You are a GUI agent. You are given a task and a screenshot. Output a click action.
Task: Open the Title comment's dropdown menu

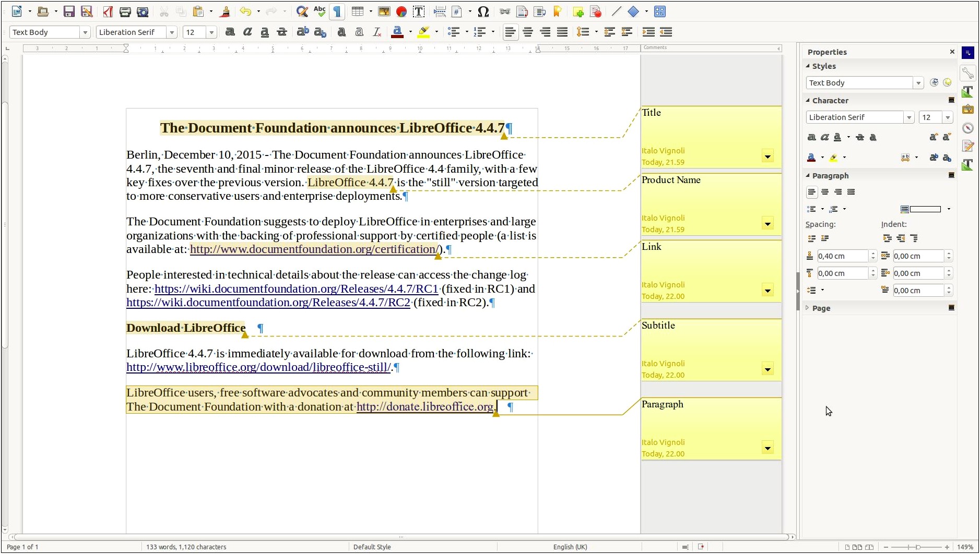pos(768,156)
